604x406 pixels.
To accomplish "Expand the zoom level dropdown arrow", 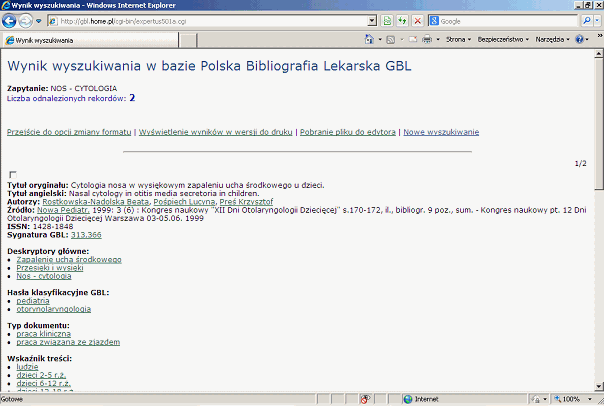I will tap(589, 399).
